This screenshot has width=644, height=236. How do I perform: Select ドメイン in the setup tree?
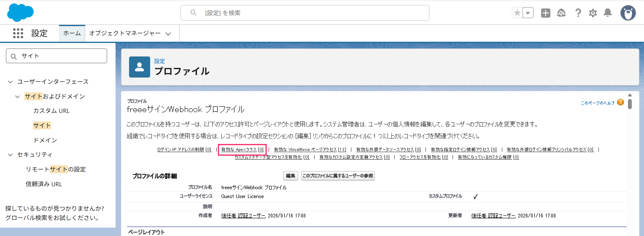(x=45, y=140)
